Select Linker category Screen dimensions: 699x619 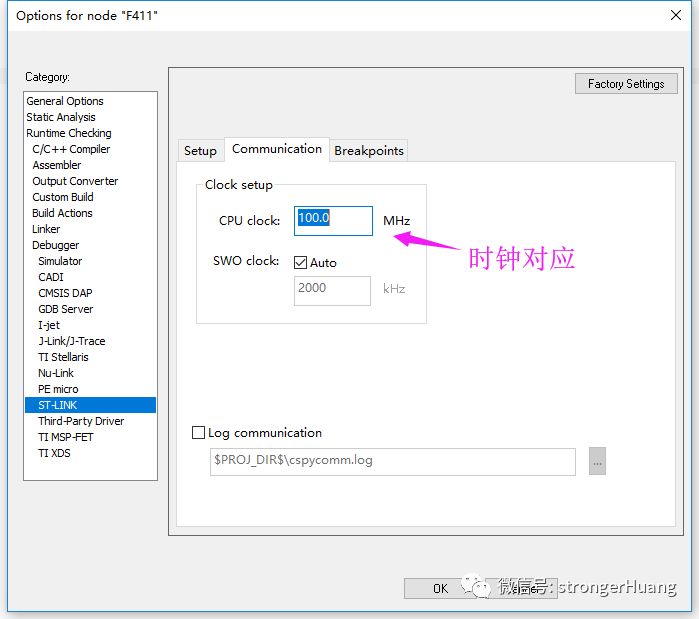pyautogui.click(x=46, y=229)
